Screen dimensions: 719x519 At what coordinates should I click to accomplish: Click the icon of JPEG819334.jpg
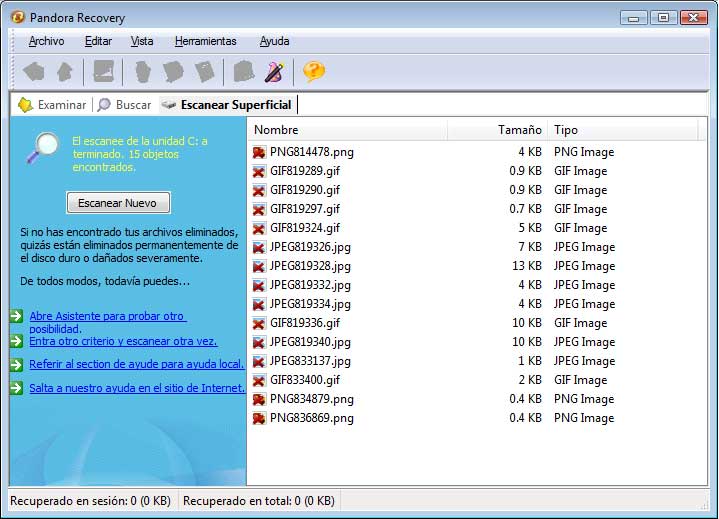[259, 304]
